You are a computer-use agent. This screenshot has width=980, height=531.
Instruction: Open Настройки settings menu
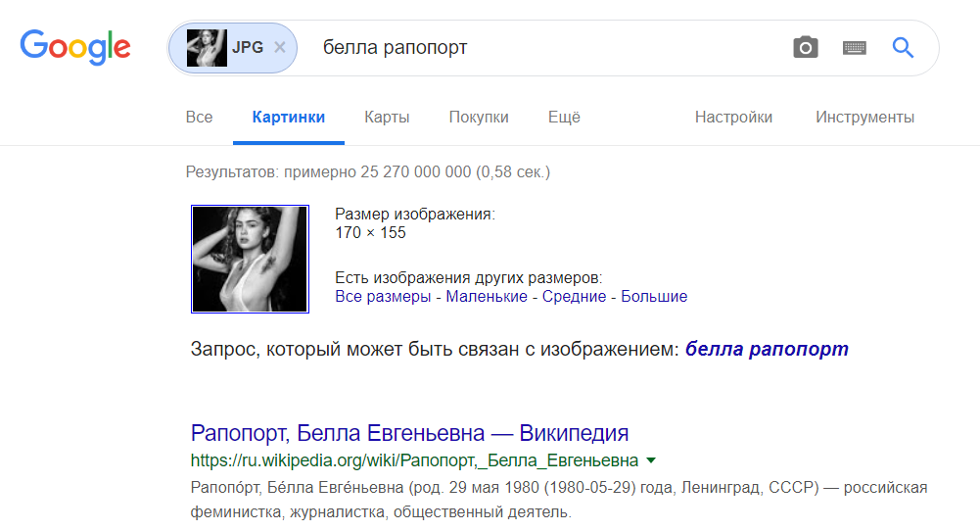tap(733, 118)
